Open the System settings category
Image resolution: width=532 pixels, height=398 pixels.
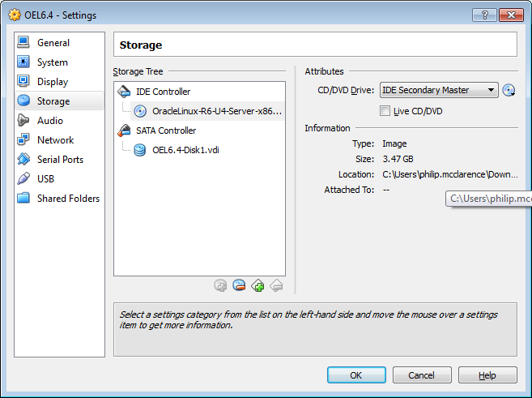pos(53,62)
